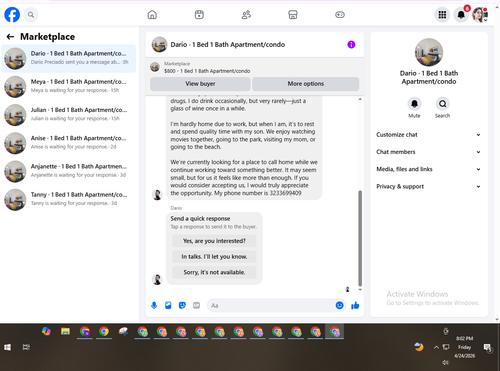
Task: Click the Aa message input field
Action: tap(270, 305)
